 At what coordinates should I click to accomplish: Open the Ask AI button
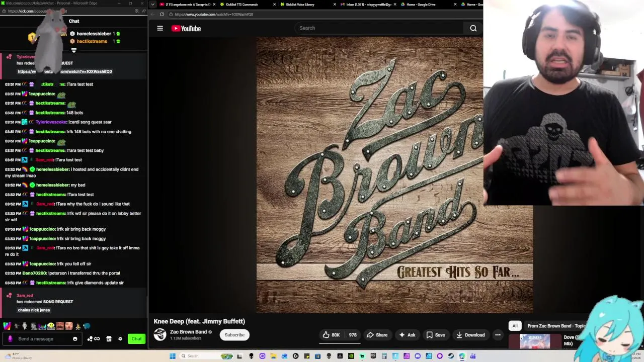[x=407, y=335]
